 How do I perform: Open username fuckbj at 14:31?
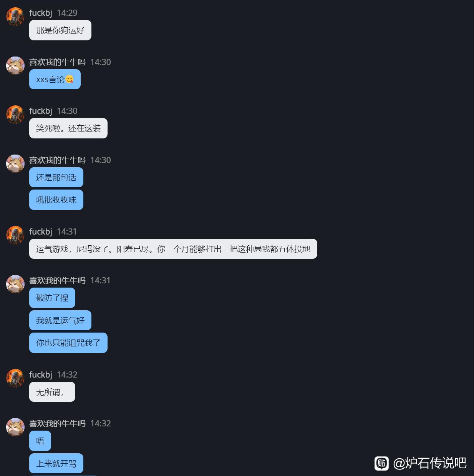coord(41,231)
